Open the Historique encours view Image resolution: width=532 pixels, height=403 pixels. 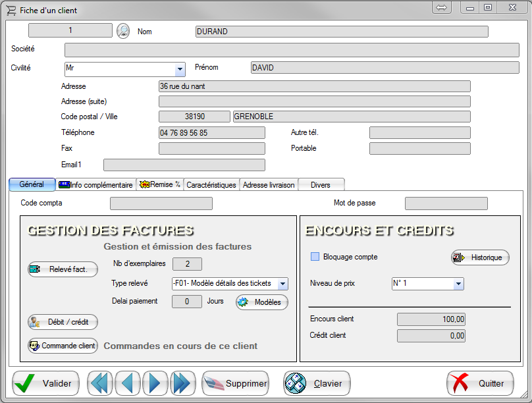480,257
